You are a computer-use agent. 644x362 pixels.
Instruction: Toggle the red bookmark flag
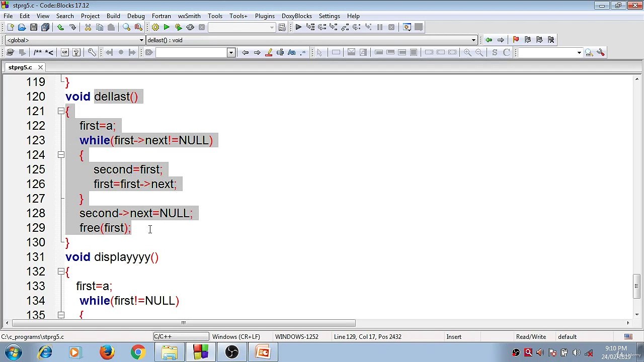[x=516, y=40]
